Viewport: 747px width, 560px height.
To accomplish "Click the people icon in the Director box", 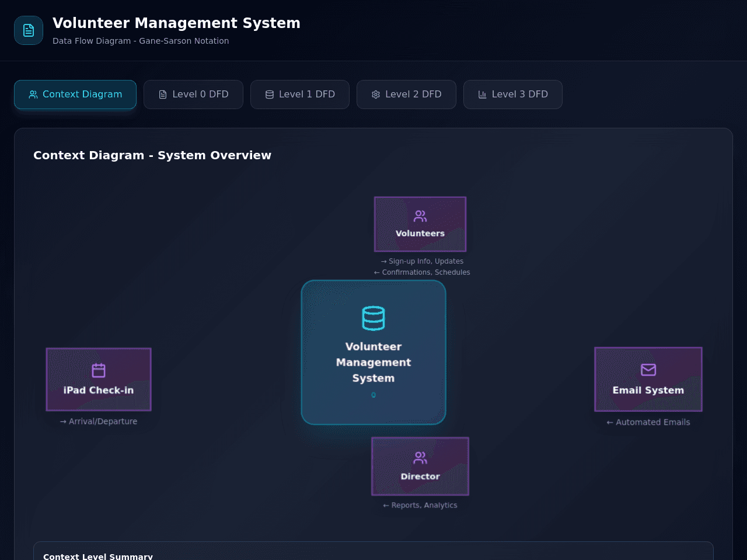I will [x=420, y=458].
